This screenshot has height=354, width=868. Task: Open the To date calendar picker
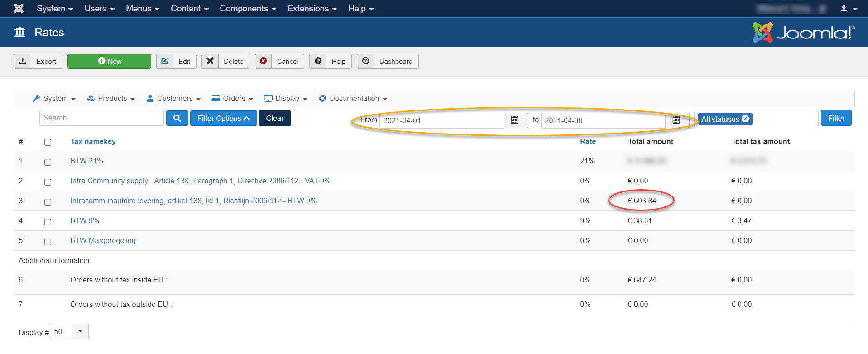point(676,120)
